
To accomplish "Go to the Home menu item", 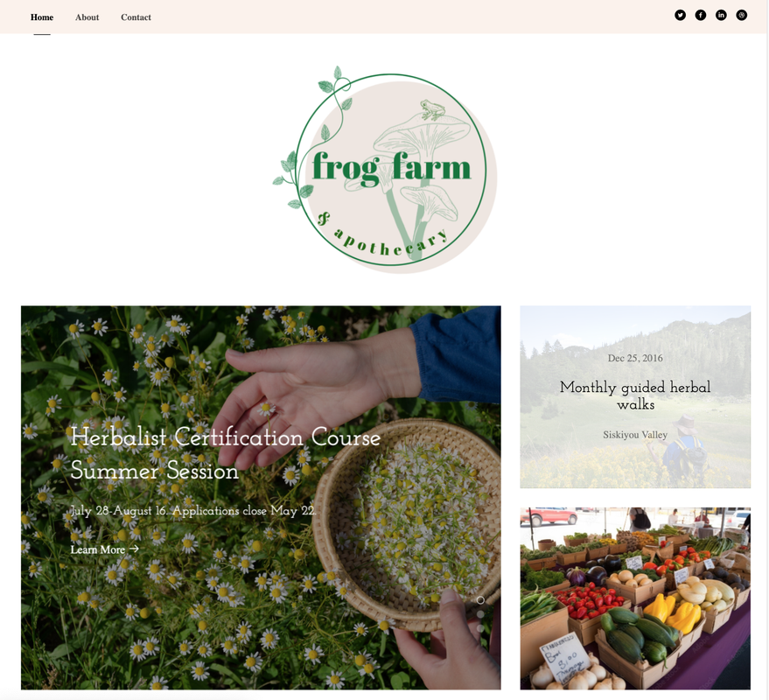I will tap(42, 17).
